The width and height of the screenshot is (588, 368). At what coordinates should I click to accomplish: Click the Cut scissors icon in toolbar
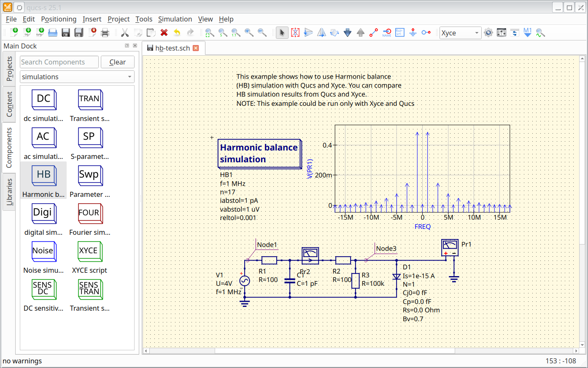125,33
